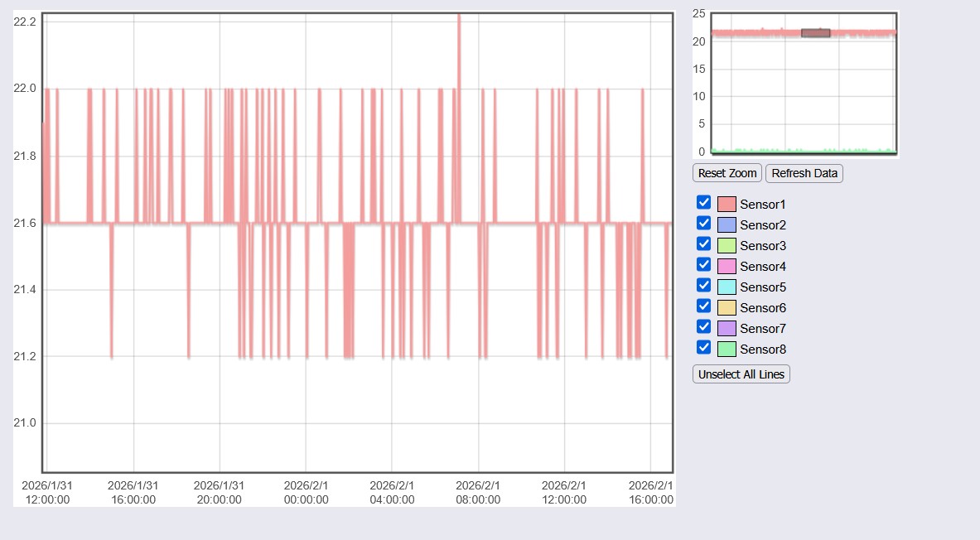Click the zoom range box in overview chart

(x=815, y=33)
